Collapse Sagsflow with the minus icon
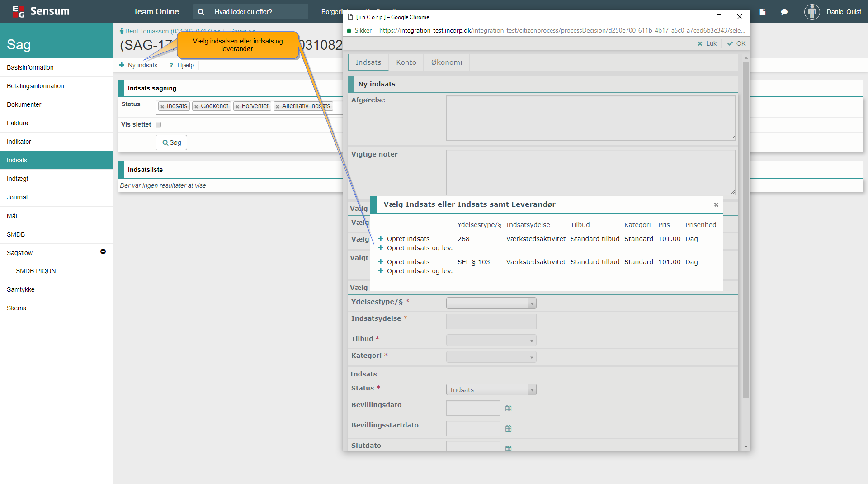 (x=103, y=251)
